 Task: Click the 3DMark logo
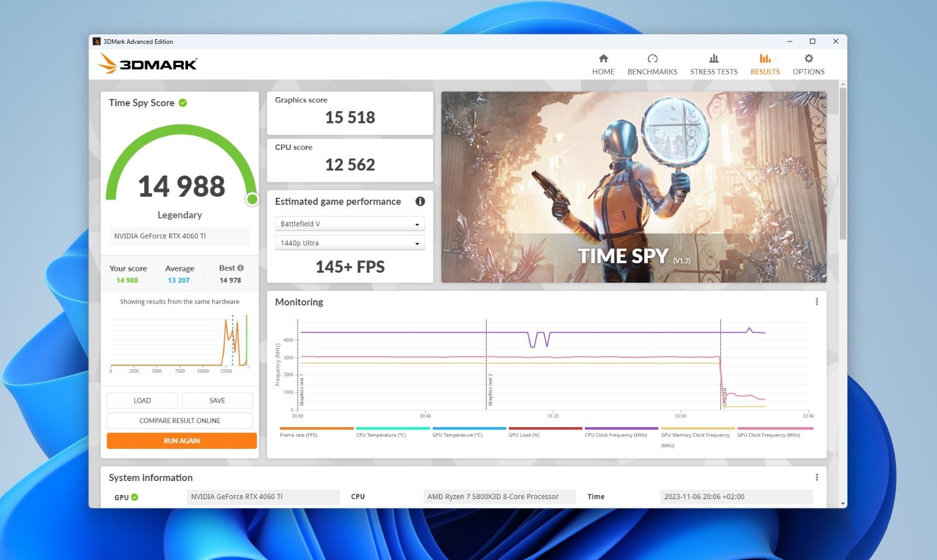[147, 63]
